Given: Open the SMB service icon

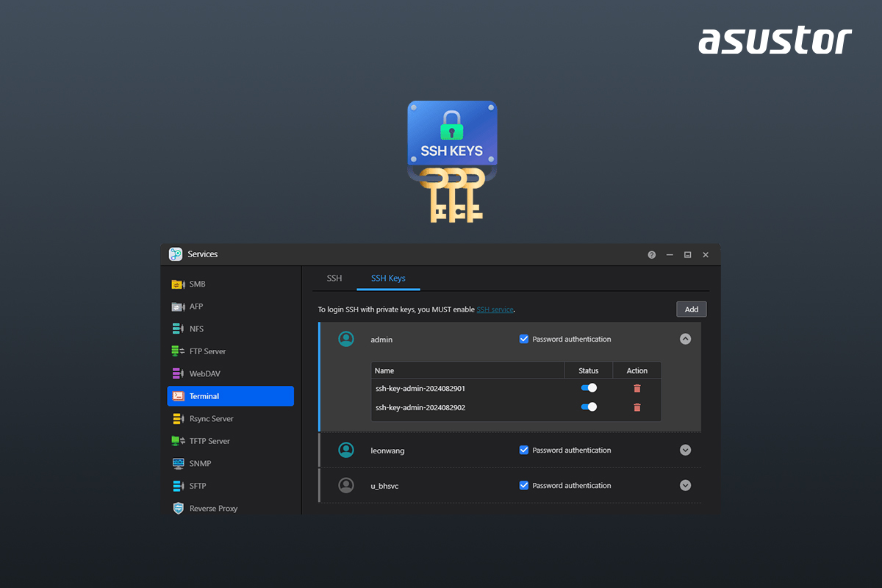Looking at the screenshot, I should click(x=178, y=284).
